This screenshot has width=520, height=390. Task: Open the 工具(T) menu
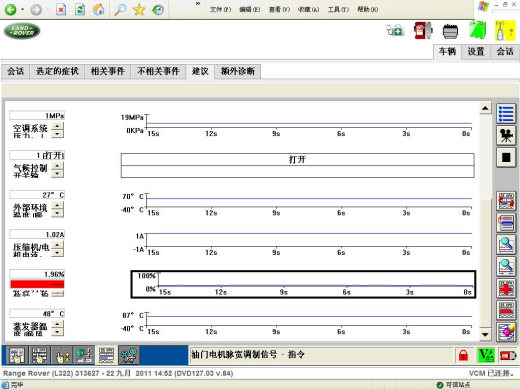338,9
